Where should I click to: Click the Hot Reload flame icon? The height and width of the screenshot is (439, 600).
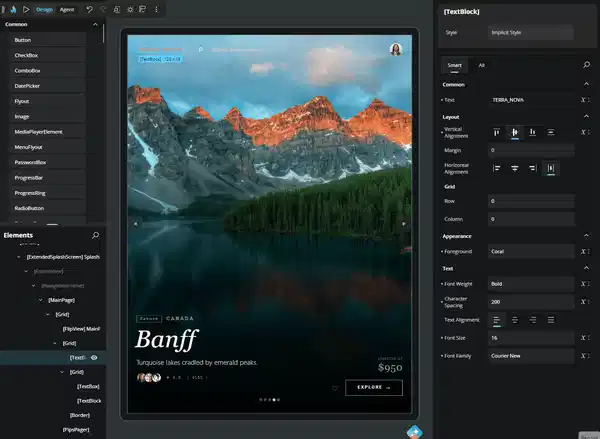pos(12,9)
